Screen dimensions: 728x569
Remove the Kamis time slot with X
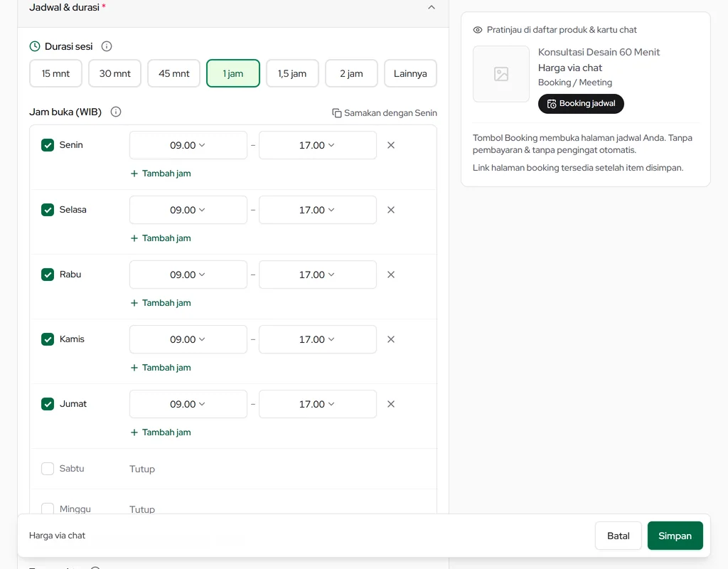coord(391,339)
